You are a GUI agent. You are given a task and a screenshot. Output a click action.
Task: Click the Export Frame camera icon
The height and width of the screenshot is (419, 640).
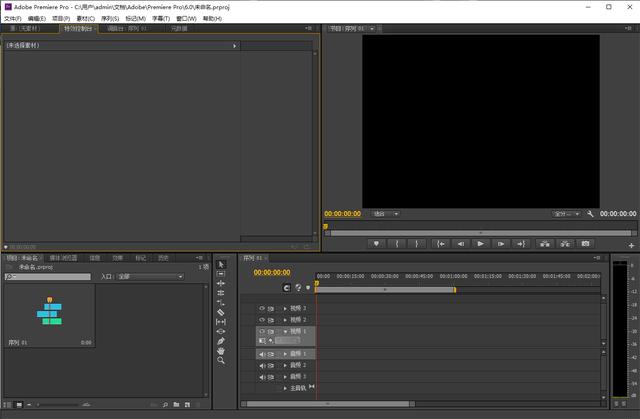586,243
